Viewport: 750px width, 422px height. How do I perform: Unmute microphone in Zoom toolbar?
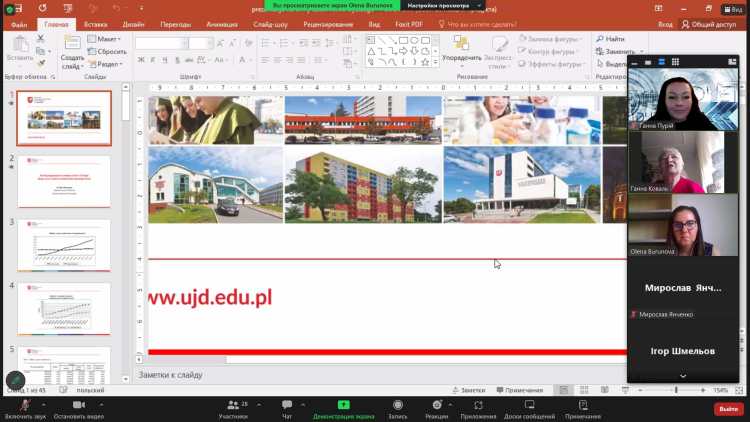click(x=24, y=404)
